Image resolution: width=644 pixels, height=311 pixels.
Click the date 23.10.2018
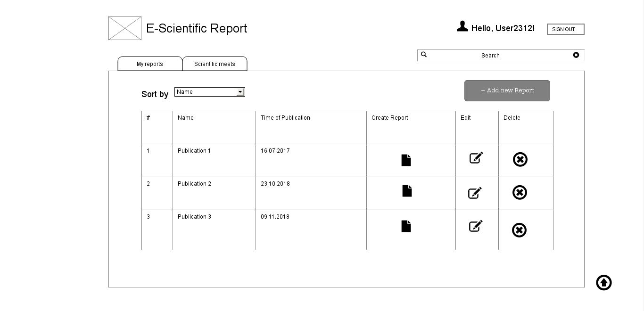(x=275, y=184)
